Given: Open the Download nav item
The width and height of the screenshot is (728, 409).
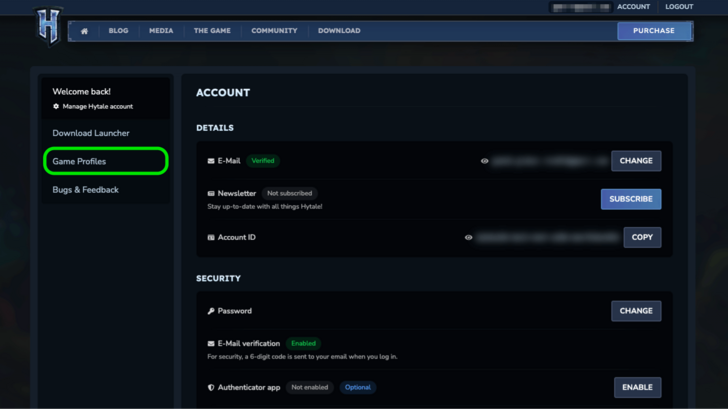Looking at the screenshot, I should (x=339, y=31).
